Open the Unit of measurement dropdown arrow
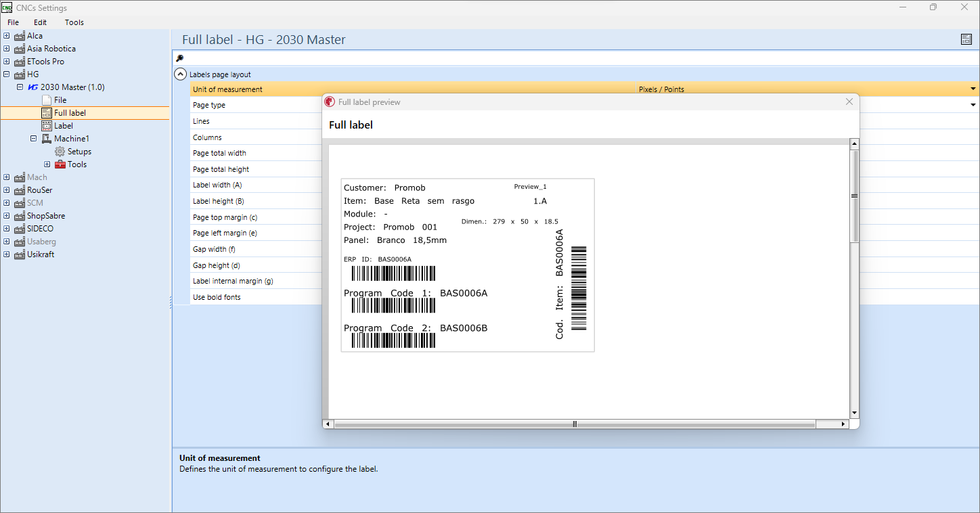 [x=973, y=89]
